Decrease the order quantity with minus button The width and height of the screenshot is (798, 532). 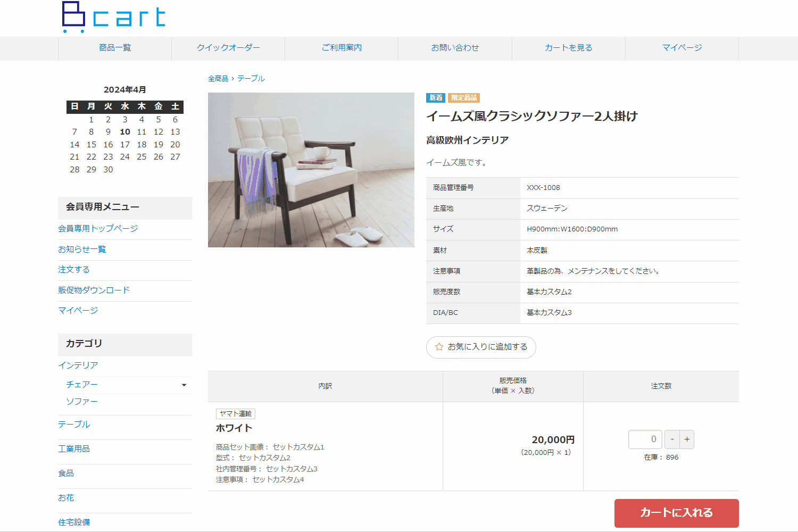click(x=672, y=439)
